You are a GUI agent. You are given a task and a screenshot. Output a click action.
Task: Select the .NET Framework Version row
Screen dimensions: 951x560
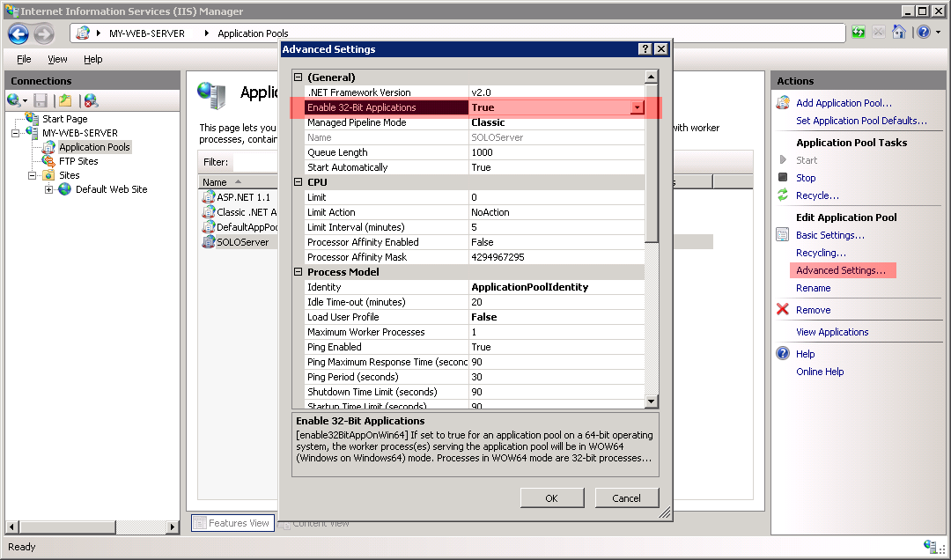(x=475, y=92)
